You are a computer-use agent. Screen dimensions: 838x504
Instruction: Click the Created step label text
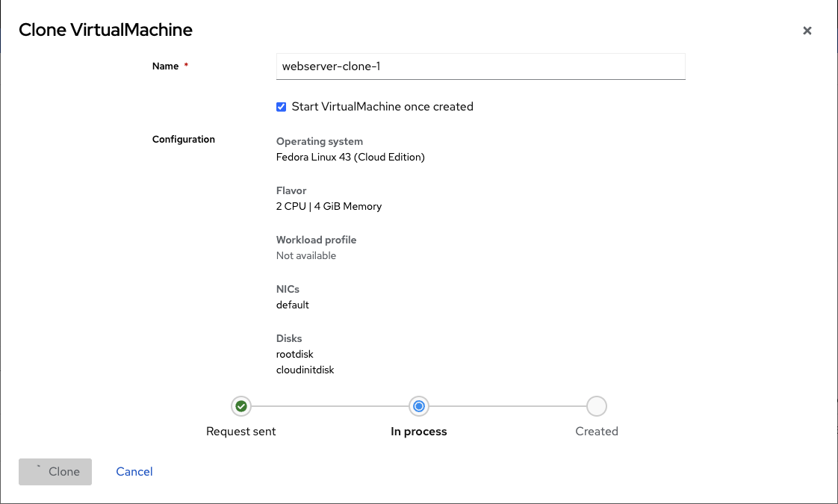coord(596,431)
